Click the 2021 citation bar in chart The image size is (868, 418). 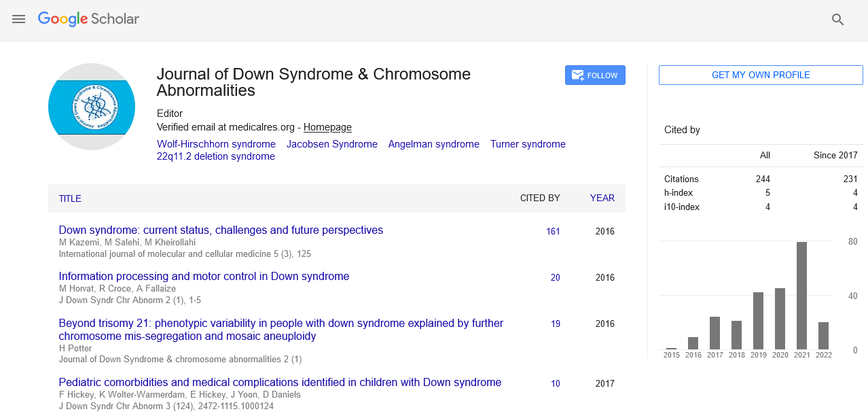pyautogui.click(x=801, y=296)
